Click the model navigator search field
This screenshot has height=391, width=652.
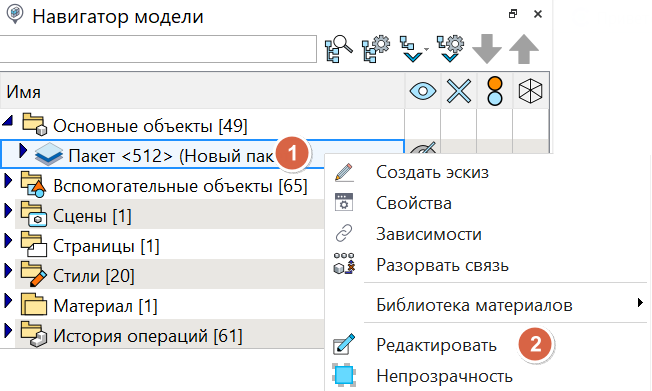point(158,49)
